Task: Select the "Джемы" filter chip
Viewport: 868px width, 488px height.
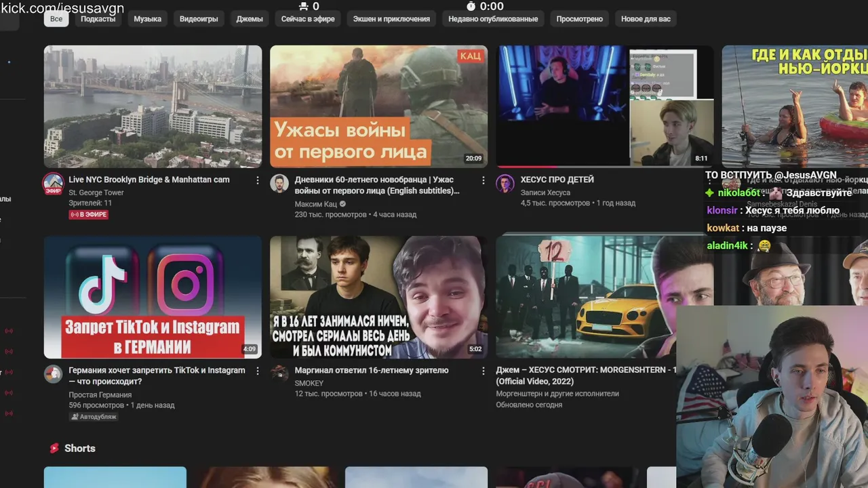Action: 250,19
